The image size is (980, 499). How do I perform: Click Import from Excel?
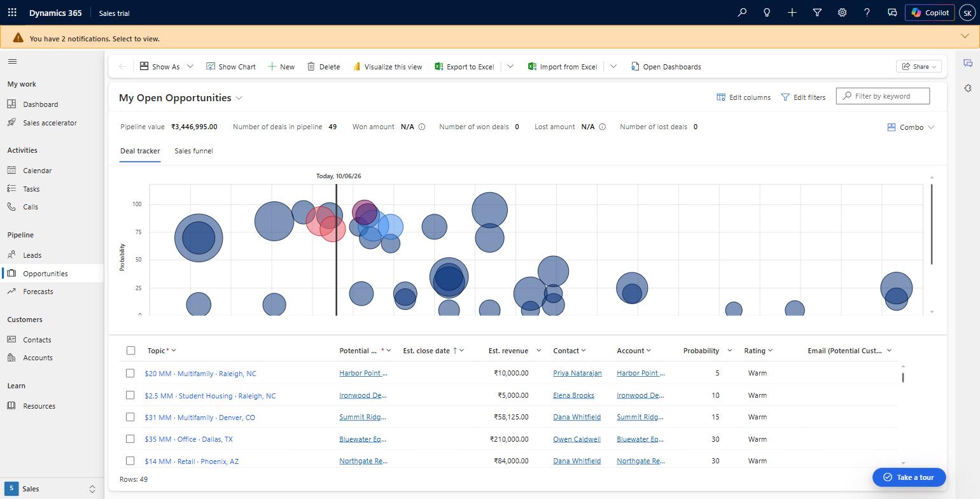pyautogui.click(x=563, y=67)
